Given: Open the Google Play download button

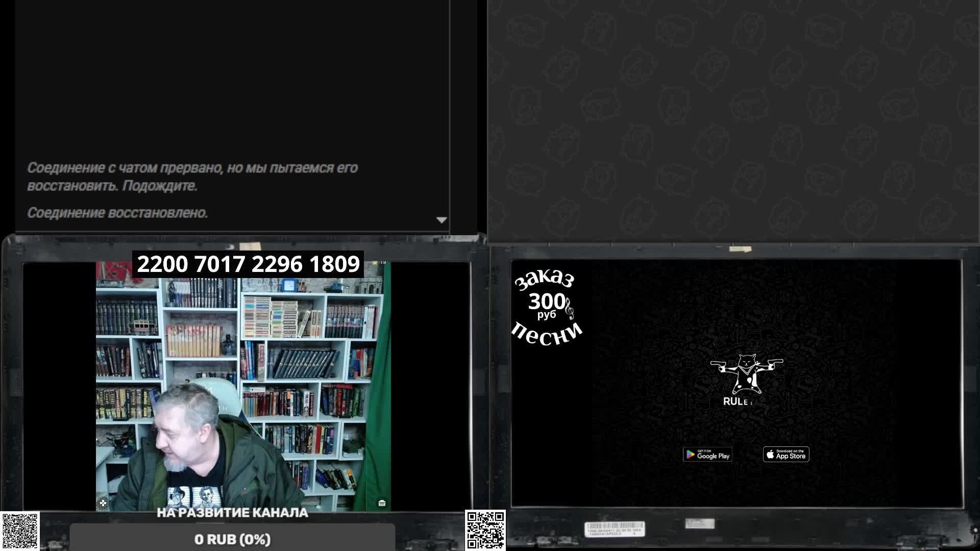Looking at the screenshot, I should [707, 455].
